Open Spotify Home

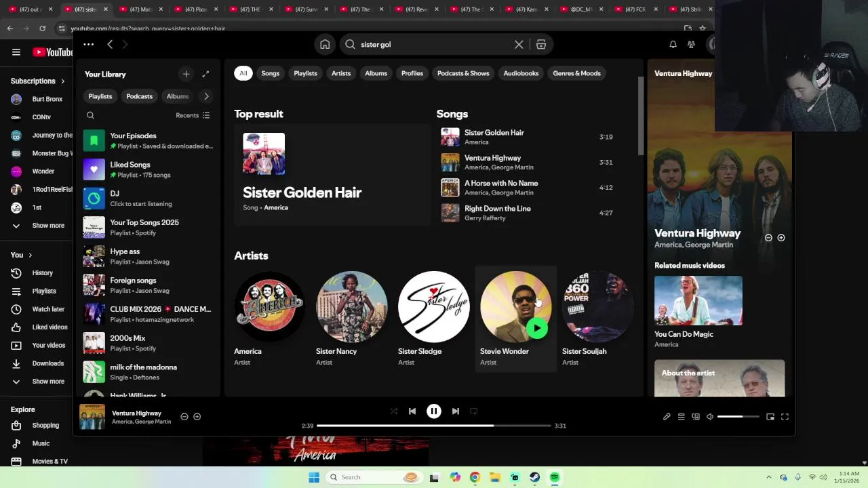(325, 44)
